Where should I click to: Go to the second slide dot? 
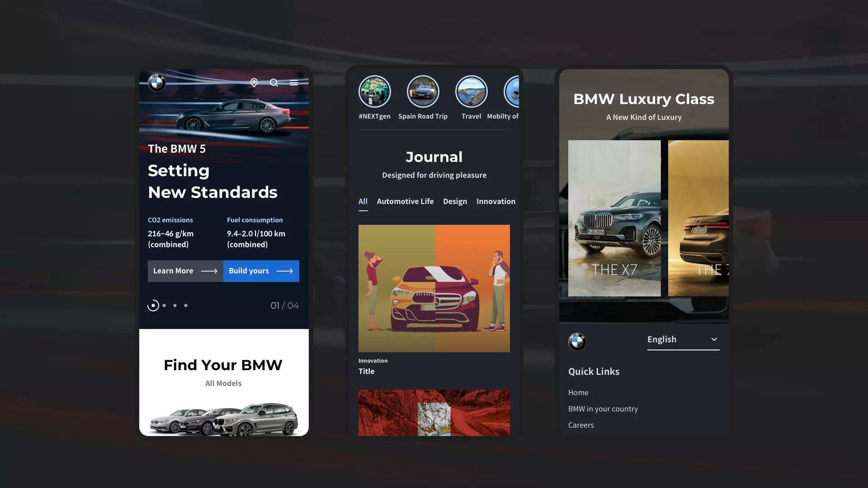click(x=164, y=305)
